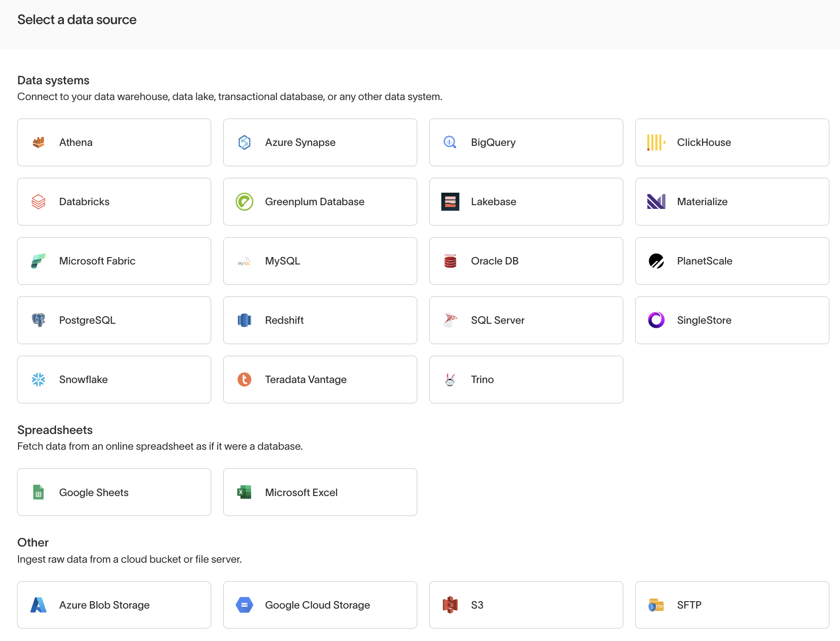
Task: Connect to Oracle DB
Action: pyautogui.click(x=526, y=261)
